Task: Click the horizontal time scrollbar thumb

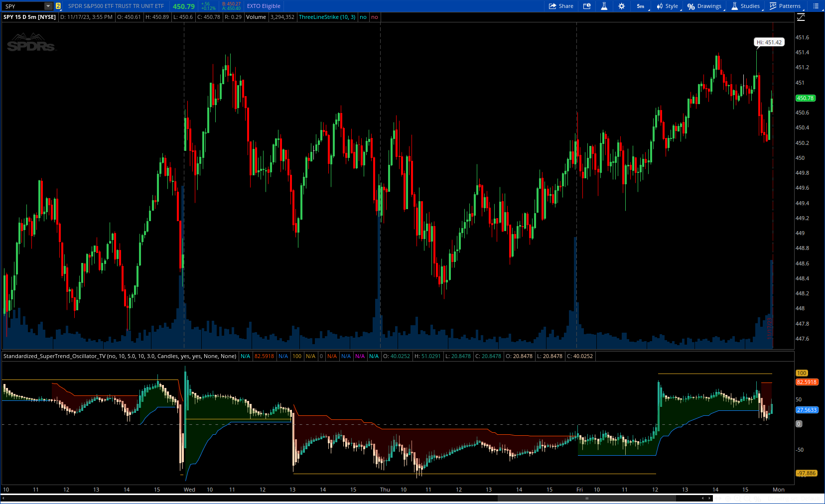Action: (x=586, y=498)
